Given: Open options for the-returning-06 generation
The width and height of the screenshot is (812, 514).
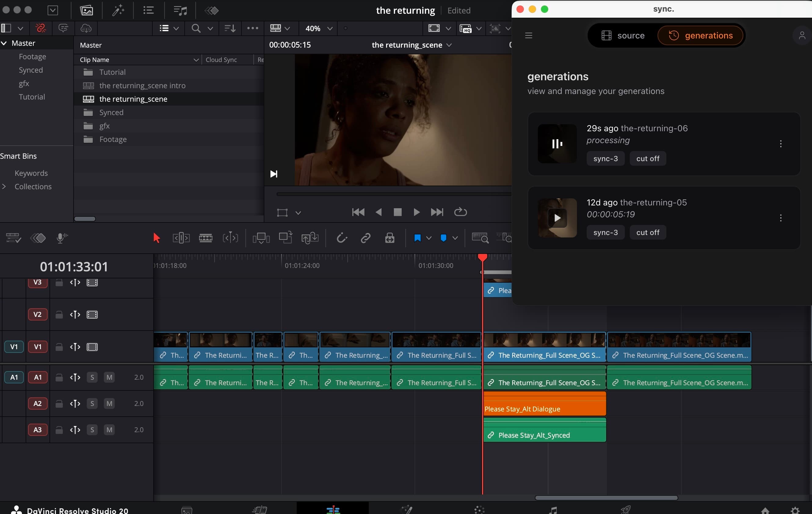Looking at the screenshot, I should [x=781, y=144].
